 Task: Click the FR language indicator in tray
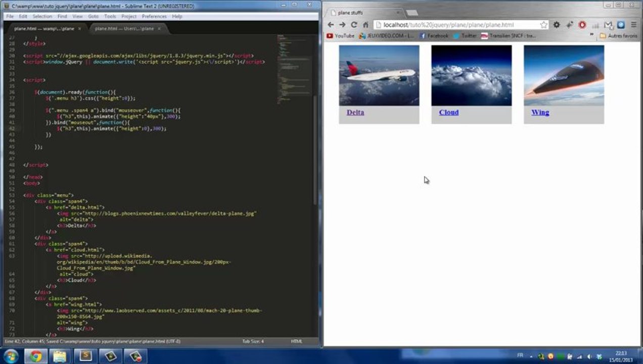(521, 355)
